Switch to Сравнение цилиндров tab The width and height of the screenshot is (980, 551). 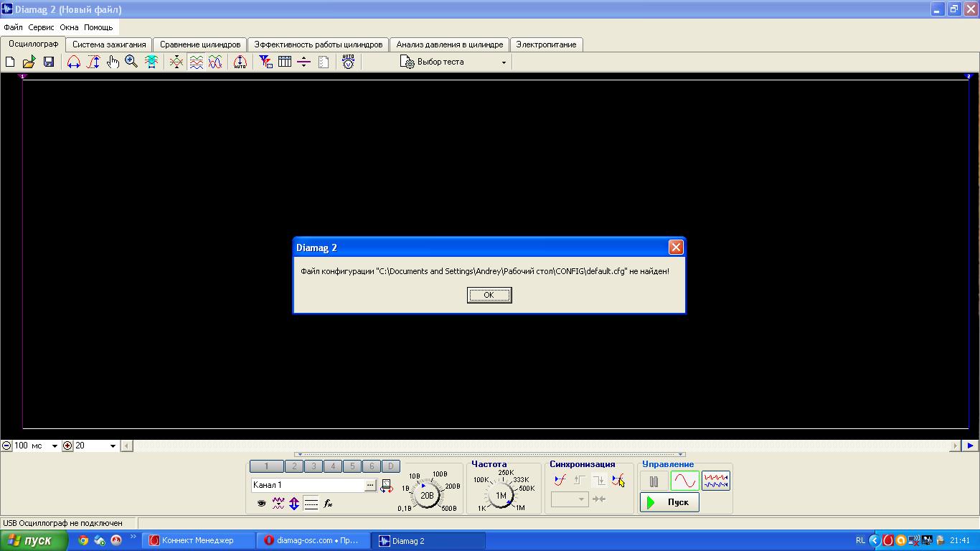tap(200, 44)
